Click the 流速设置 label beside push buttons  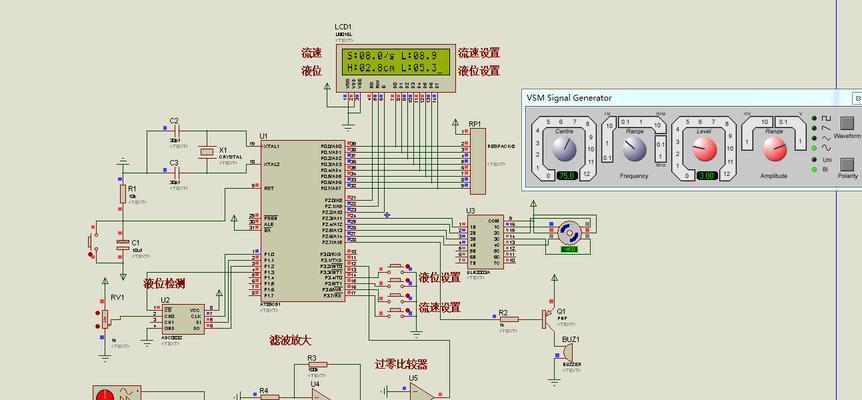coord(440,308)
